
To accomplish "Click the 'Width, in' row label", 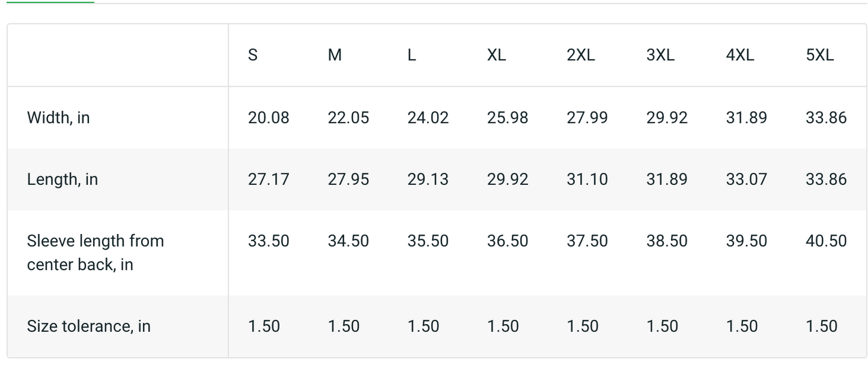I will pyautogui.click(x=58, y=118).
